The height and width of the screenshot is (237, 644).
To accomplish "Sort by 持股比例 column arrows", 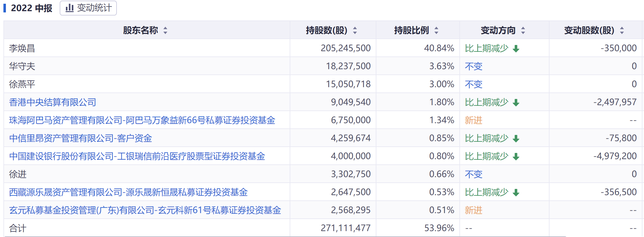I will pyautogui.click(x=436, y=30).
